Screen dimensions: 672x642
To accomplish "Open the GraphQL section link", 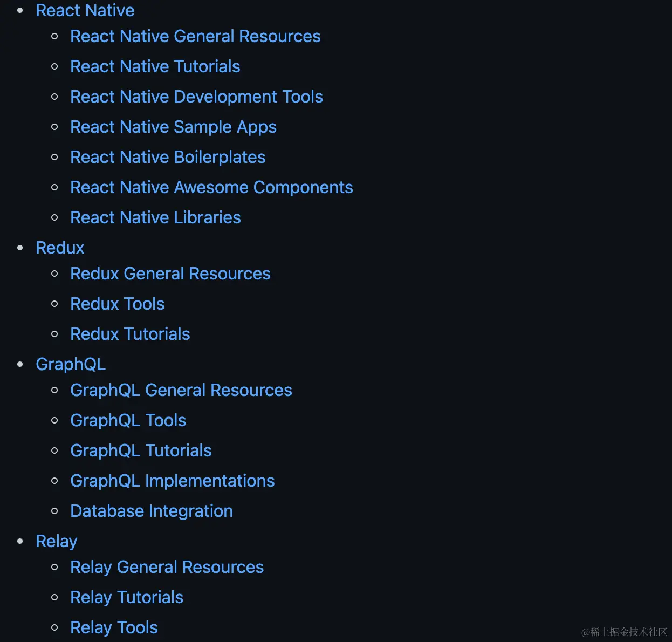I will point(71,364).
